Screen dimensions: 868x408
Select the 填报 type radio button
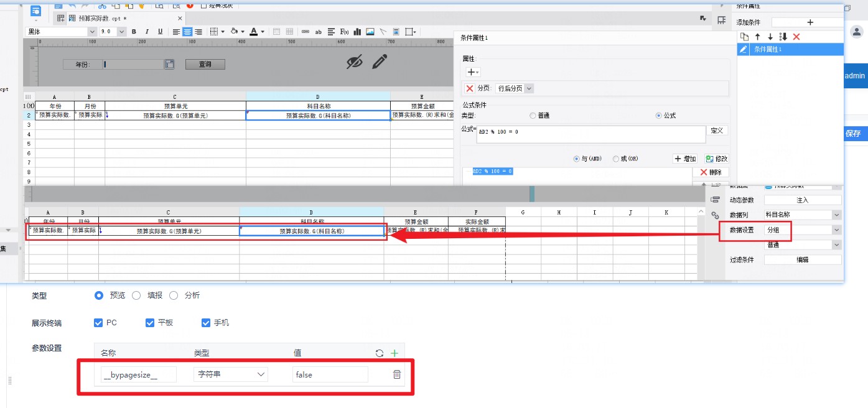(x=136, y=295)
